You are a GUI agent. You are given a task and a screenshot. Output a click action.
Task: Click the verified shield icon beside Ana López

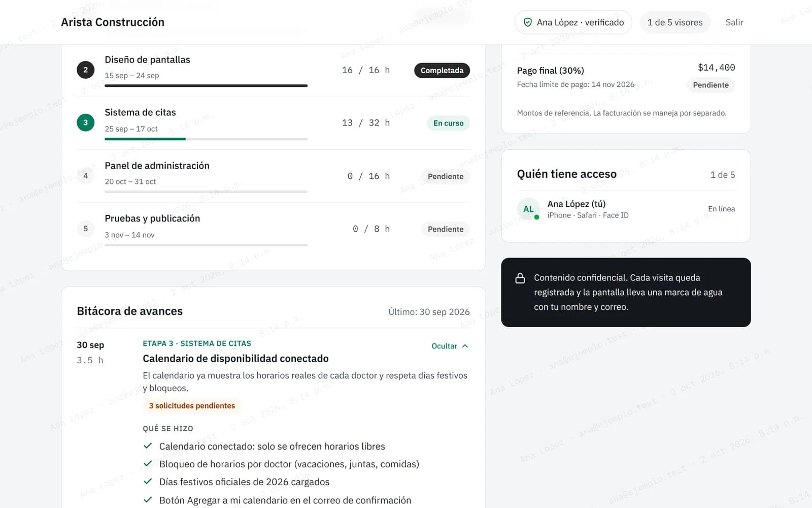(528, 22)
